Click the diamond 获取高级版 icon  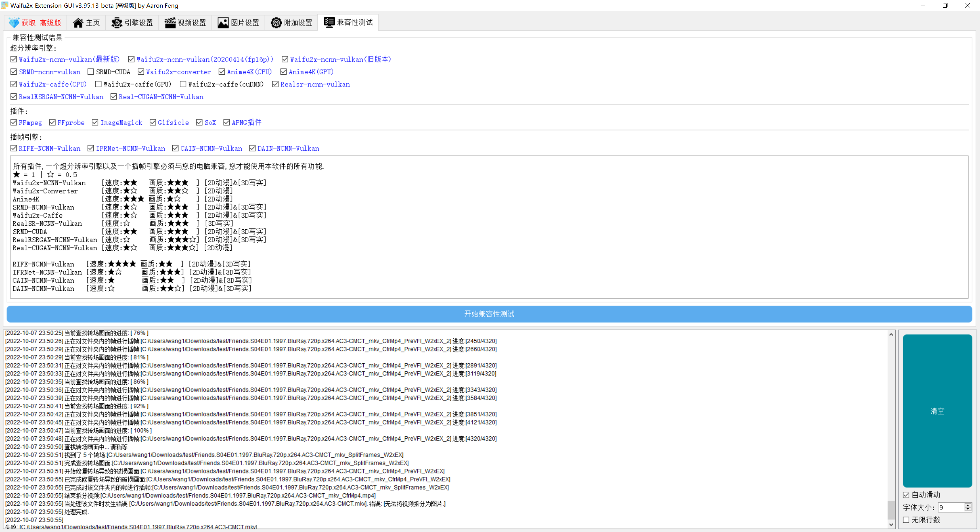[x=14, y=23]
